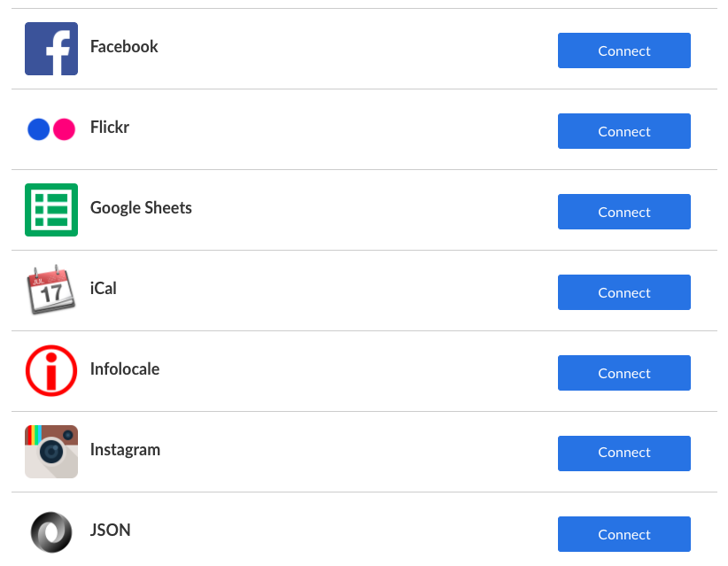The image size is (728, 566).
Task: Click the Flickr label text
Action: [109, 127]
